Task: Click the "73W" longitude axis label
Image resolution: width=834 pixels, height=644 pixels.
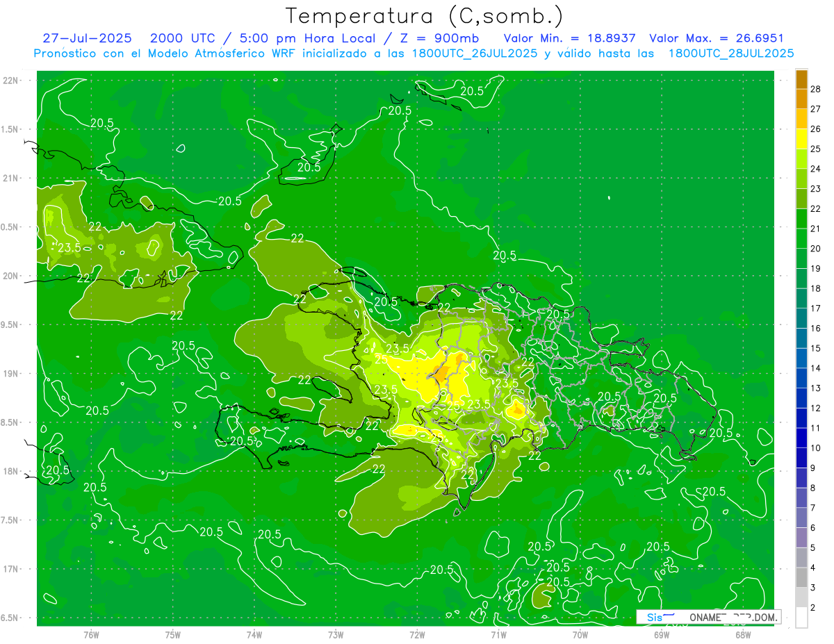Action: (x=336, y=634)
